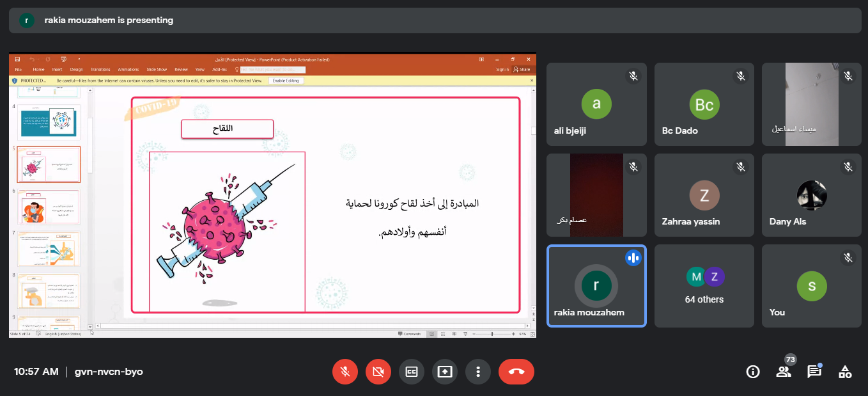
Task: Unmute your microphone
Action: 345,372
